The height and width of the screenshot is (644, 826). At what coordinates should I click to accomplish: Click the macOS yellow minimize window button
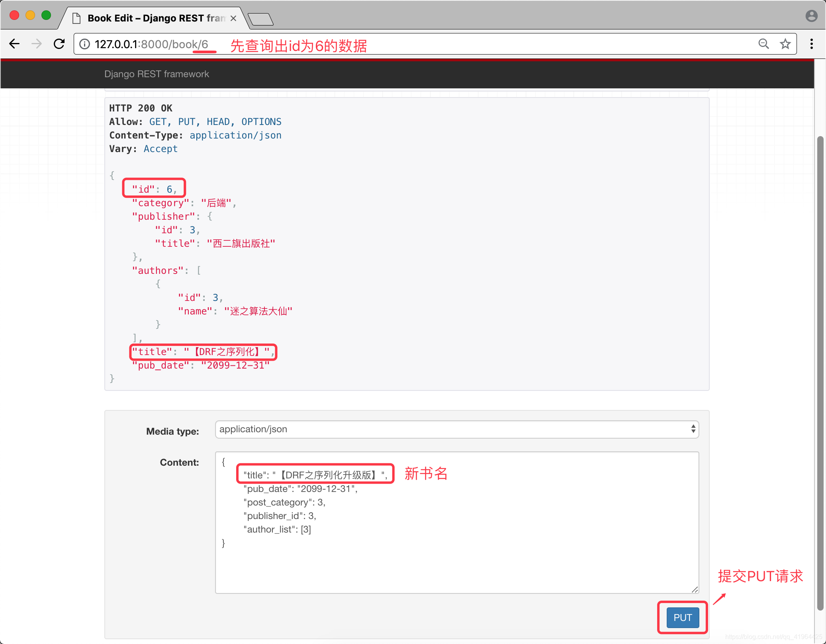point(30,15)
